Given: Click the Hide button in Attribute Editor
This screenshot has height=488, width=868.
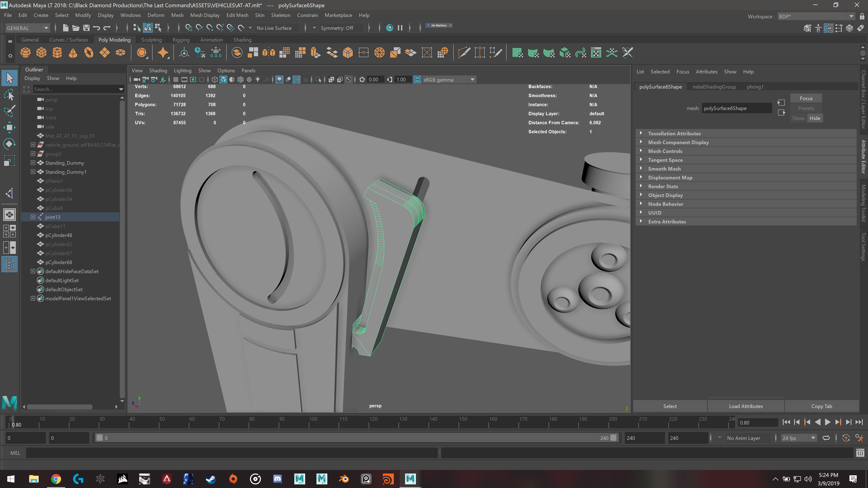Looking at the screenshot, I should pyautogui.click(x=815, y=118).
